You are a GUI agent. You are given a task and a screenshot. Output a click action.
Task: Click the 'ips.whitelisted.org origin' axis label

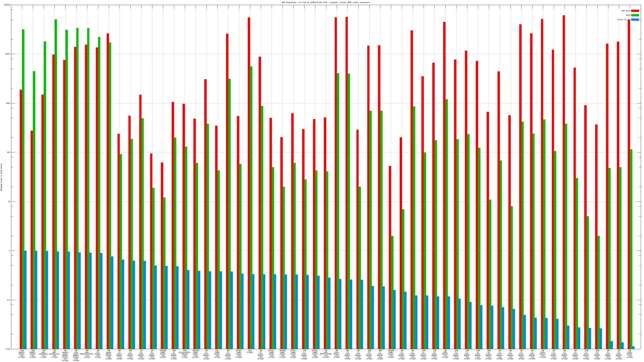click(x=326, y=354)
